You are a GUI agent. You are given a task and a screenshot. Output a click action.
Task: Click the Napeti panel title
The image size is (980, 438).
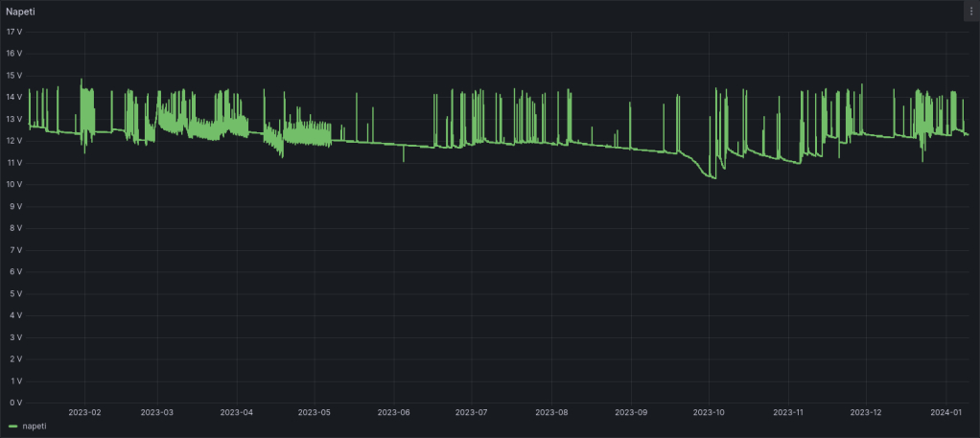(23, 11)
